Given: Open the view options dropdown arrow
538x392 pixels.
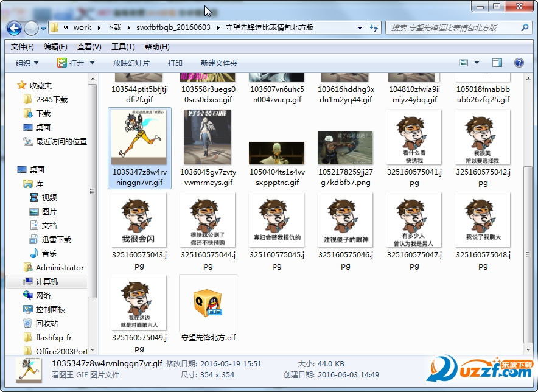Looking at the screenshot, I should pyautogui.click(x=477, y=63).
